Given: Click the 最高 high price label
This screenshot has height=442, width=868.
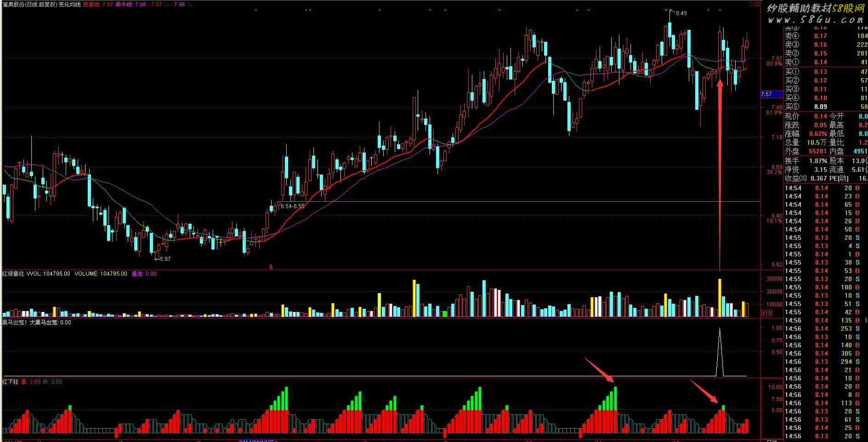Looking at the screenshot, I should coord(837,125).
